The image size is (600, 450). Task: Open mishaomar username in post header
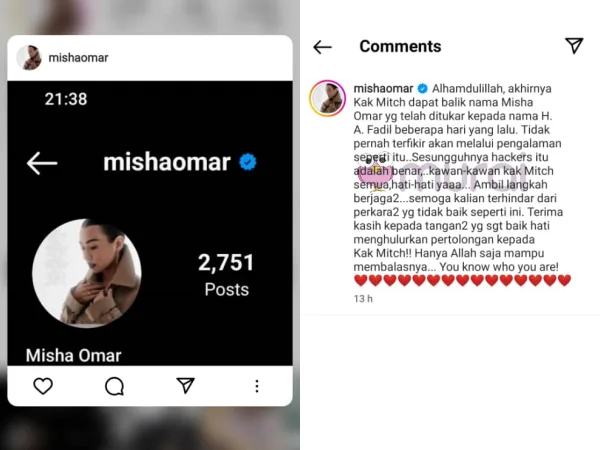coord(78,58)
